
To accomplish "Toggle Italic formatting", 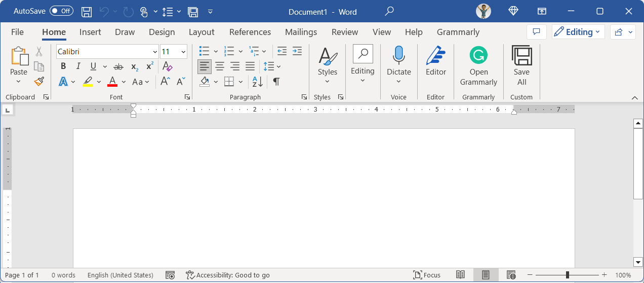I will 78,66.
